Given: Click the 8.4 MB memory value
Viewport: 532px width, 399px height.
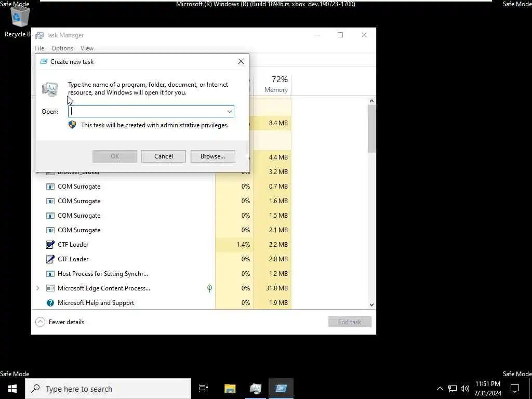Looking at the screenshot, I should pyautogui.click(x=278, y=123).
